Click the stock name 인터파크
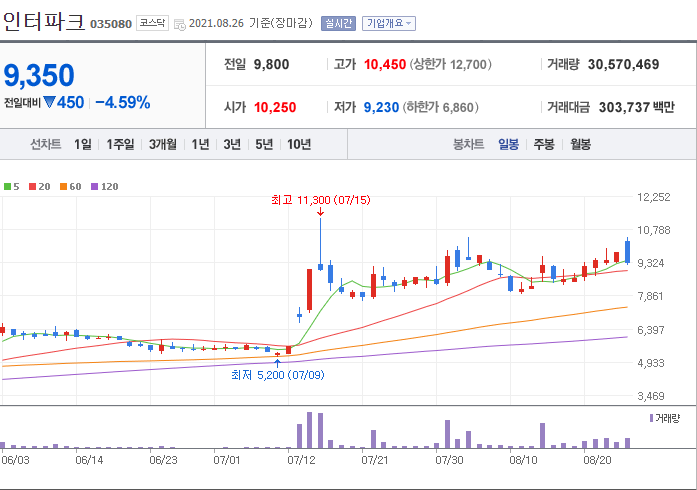This screenshot has height=490, width=697. click(44, 21)
